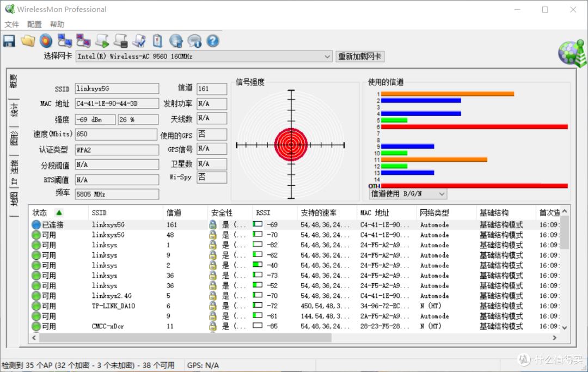
Task: Click the GPS: N/A status bar entry
Action: pos(203,365)
